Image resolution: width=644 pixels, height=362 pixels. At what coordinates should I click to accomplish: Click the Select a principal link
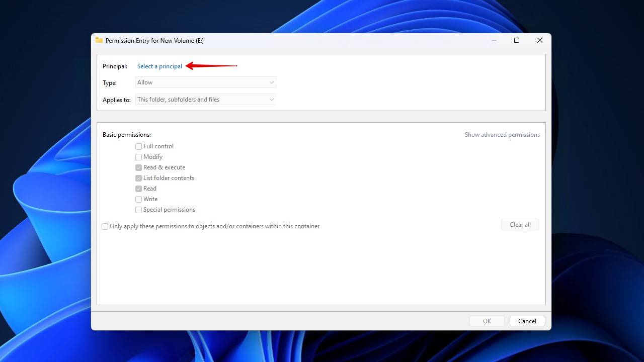(x=159, y=66)
